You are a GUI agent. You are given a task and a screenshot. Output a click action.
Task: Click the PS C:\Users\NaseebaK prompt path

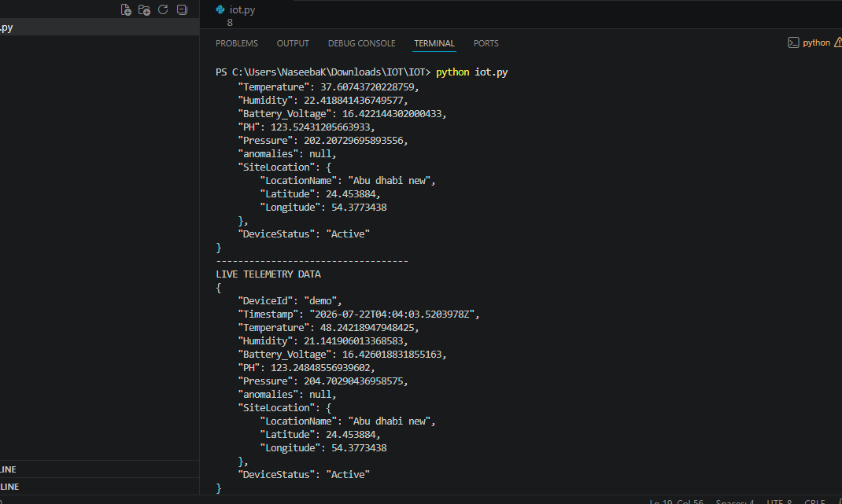(323, 72)
